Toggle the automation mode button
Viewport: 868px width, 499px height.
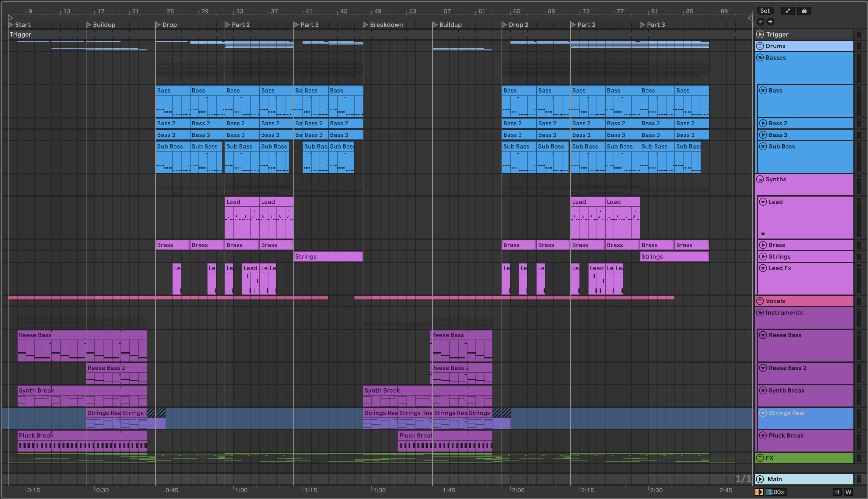click(788, 11)
